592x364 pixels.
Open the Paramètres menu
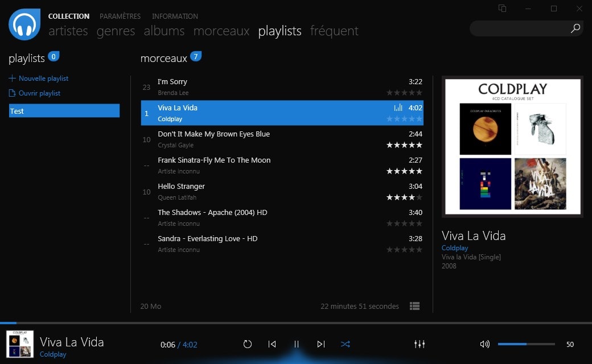click(x=120, y=16)
